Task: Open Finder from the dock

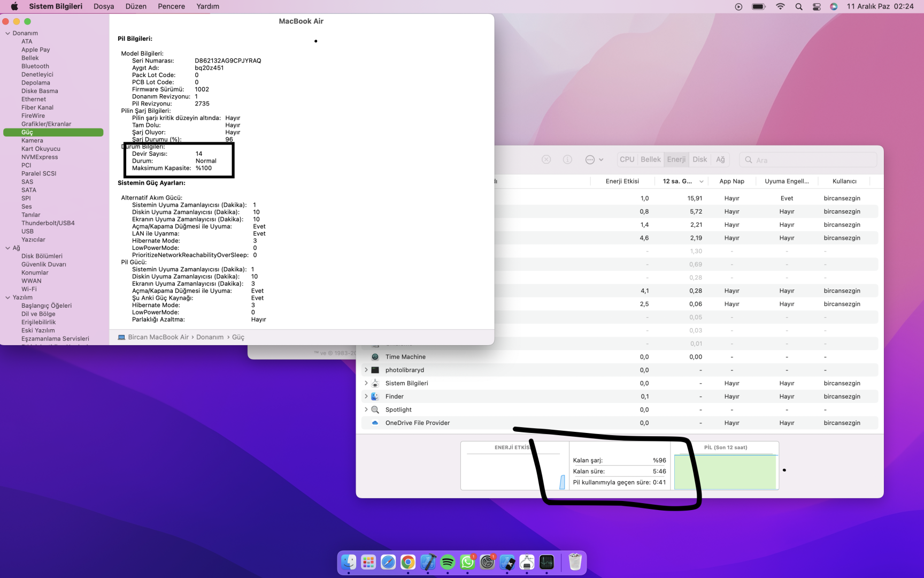Action: pyautogui.click(x=349, y=562)
